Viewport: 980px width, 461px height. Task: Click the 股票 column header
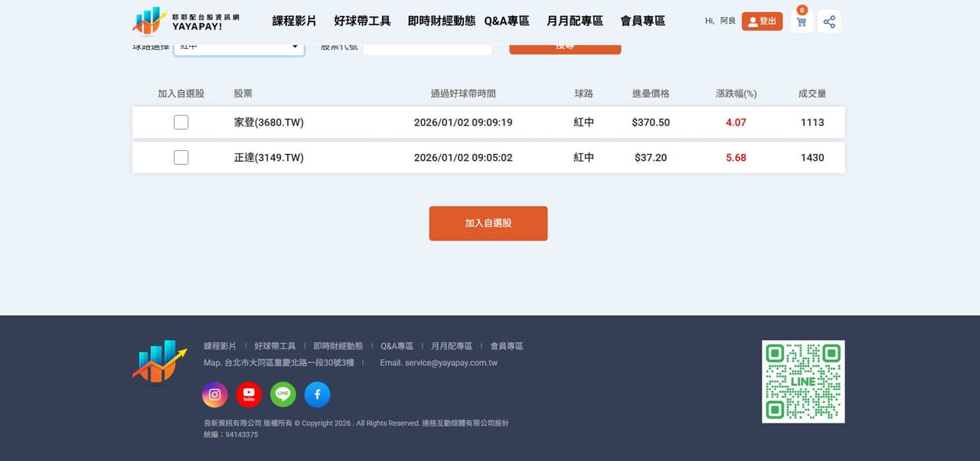tap(243, 93)
